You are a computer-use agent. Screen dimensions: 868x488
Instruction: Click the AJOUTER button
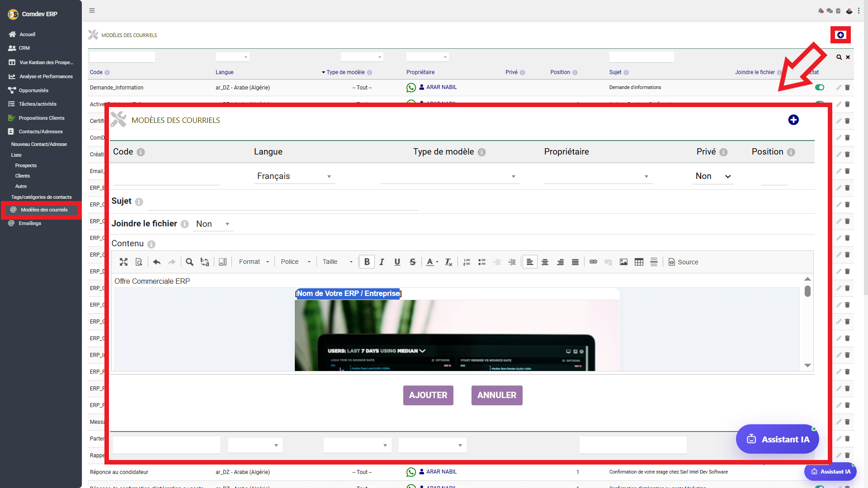[x=428, y=395]
